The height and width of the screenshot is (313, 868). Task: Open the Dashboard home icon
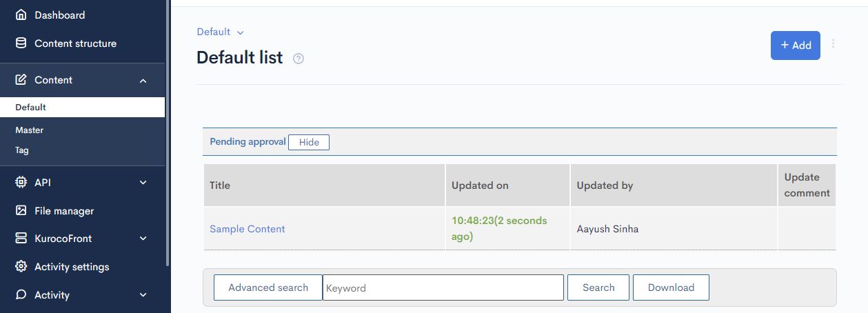click(21, 14)
